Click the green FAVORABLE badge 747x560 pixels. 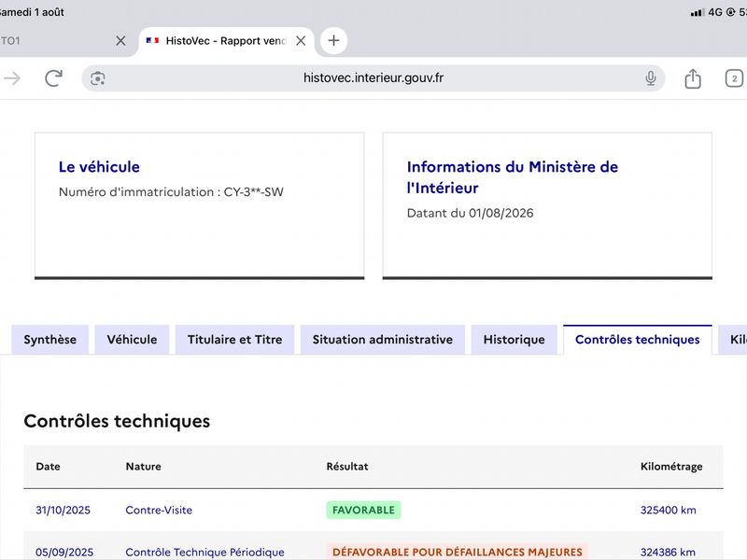pos(363,510)
